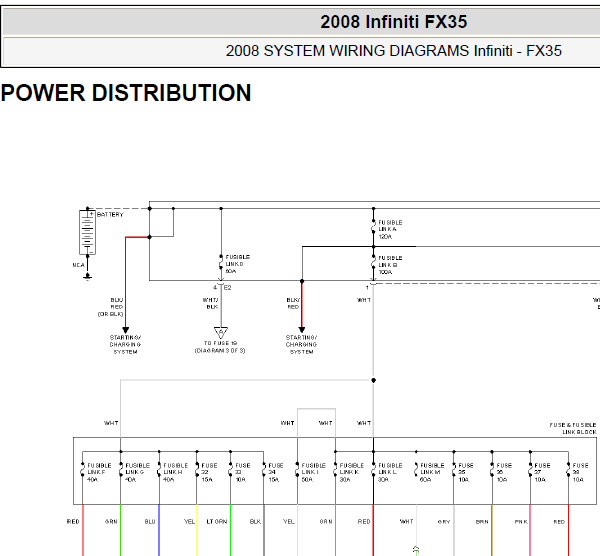Click the Fuse 38 fuse symbol
Screen dimensions: 600x556
point(568,470)
